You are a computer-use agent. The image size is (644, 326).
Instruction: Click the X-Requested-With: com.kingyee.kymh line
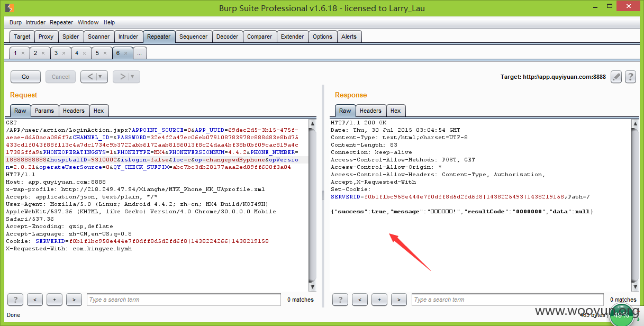pyautogui.click(x=68, y=248)
